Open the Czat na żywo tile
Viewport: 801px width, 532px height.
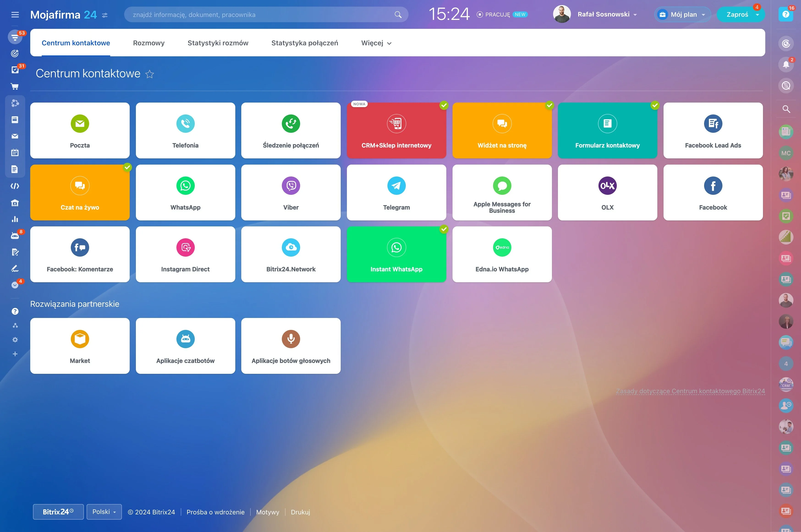(x=80, y=192)
